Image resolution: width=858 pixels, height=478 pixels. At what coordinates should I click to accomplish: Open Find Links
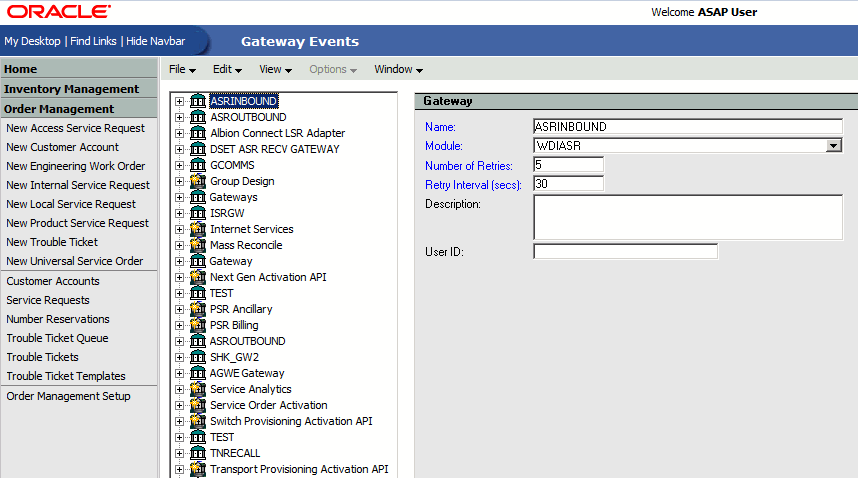(x=93, y=41)
